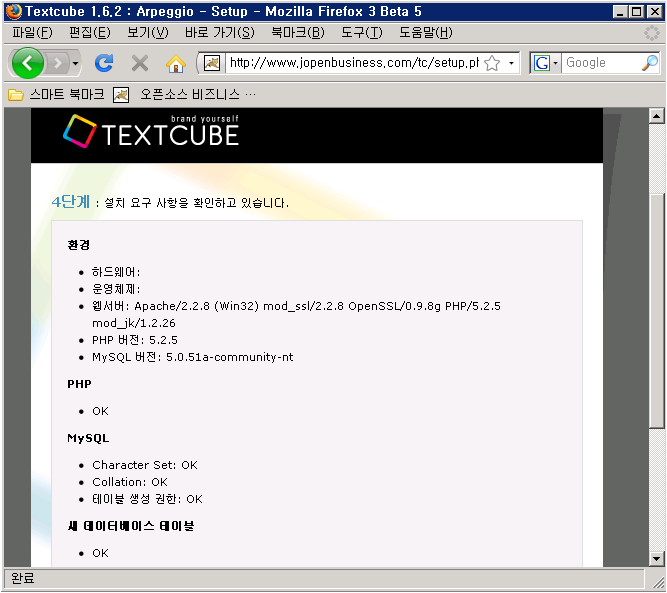Open the 바로 가기(S) menu
Image resolution: width=667 pixels, height=593 pixels.
pyautogui.click(x=219, y=32)
